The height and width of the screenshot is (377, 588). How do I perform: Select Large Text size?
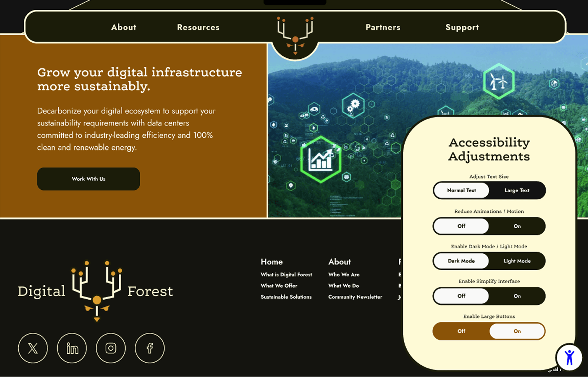(517, 190)
